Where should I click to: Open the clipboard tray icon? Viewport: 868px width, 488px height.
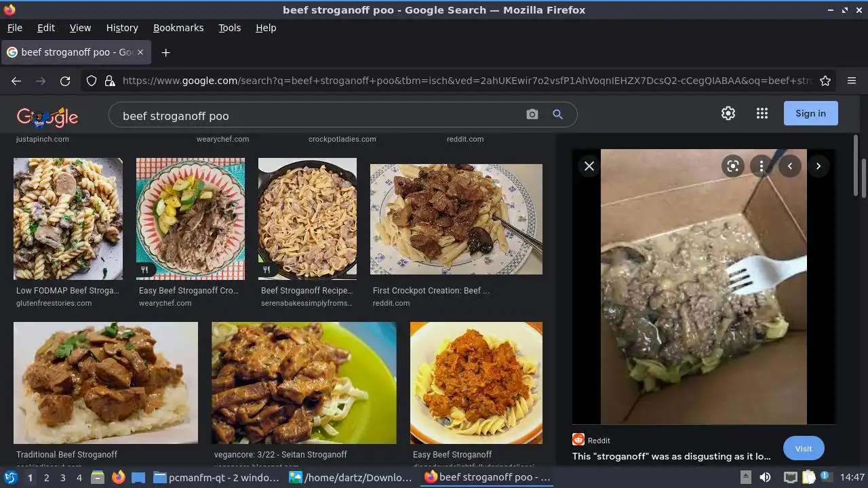coord(809,477)
